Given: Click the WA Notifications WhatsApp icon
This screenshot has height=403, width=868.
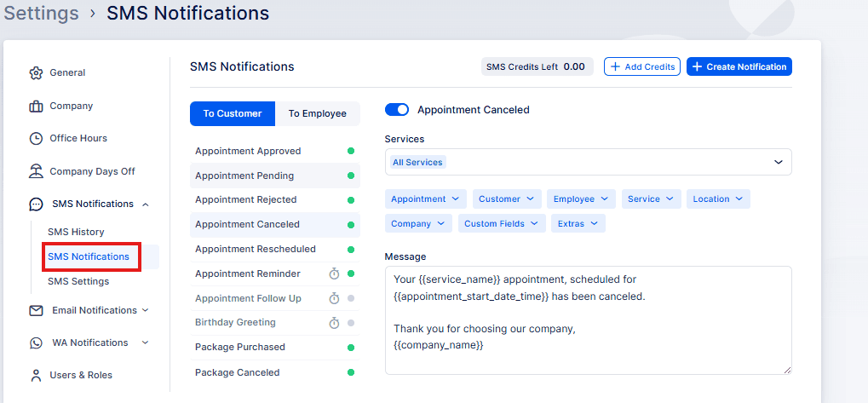Looking at the screenshot, I should (x=36, y=343).
